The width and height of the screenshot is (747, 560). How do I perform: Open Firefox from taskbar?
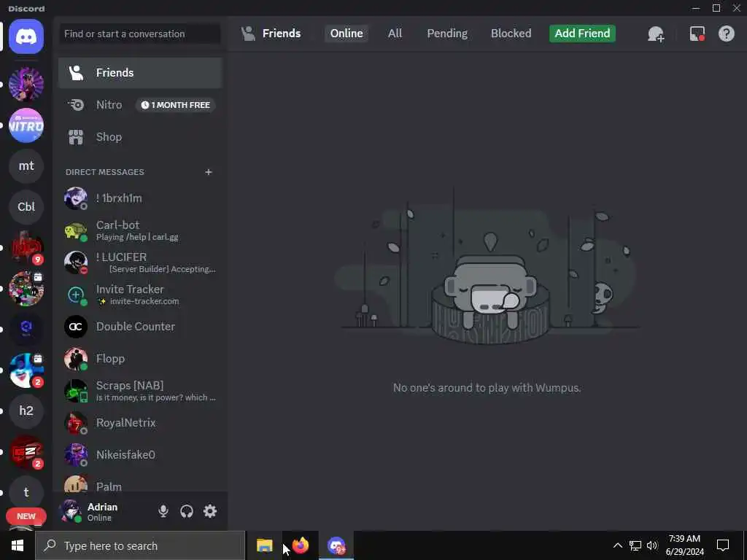pos(300,545)
